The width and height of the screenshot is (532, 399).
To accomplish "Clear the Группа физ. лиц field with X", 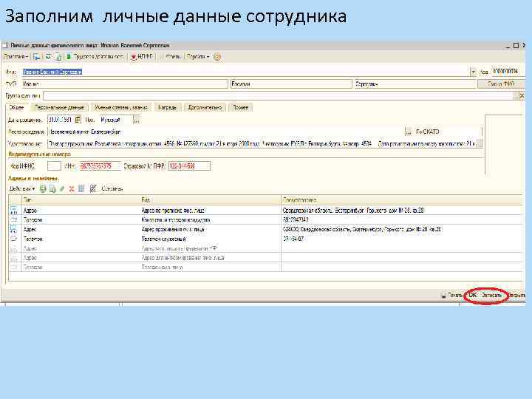I will click(x=522, y=96).
